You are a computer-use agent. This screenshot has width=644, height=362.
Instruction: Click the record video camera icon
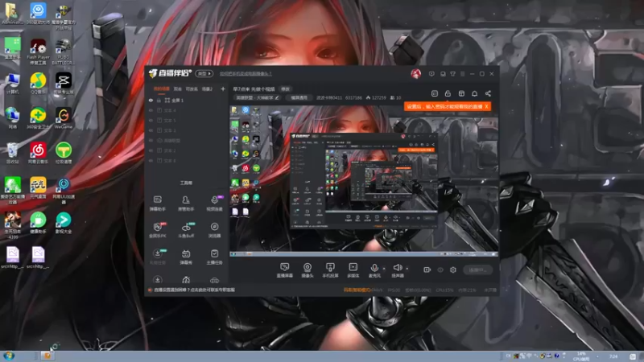coord(427,269)
